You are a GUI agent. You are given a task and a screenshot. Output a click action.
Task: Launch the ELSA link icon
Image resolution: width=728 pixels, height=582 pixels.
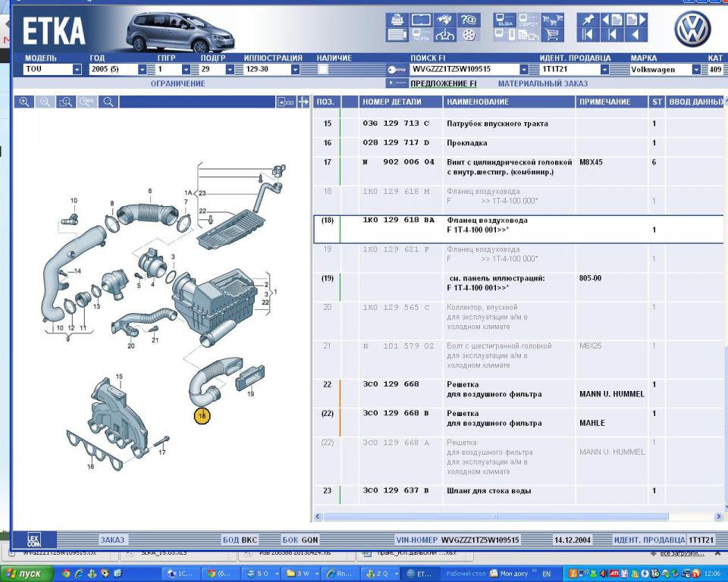[x=504, y=20]
